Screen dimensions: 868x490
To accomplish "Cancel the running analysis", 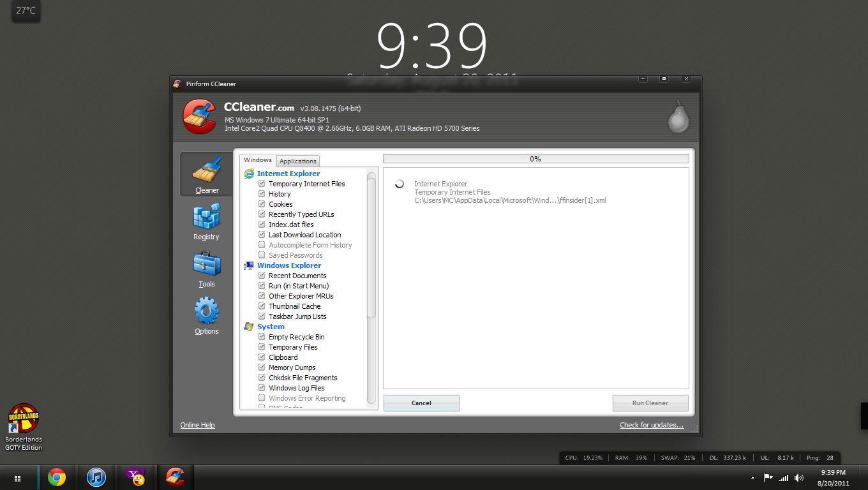I will [421, 403].
